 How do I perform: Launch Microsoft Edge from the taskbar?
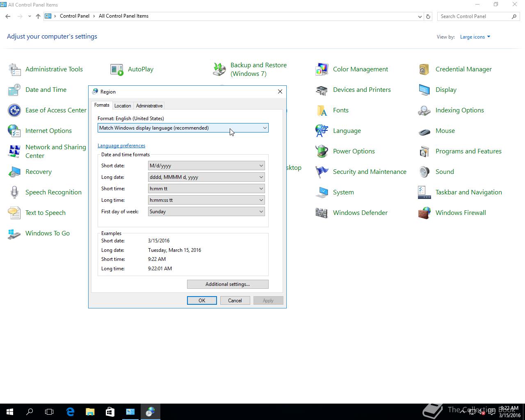click(x=70, y=412)
